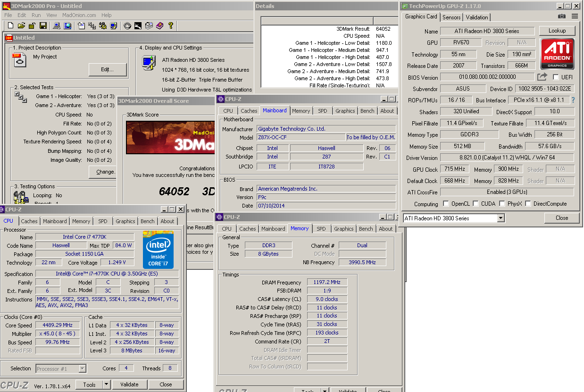Viewport: 584px width, 392px height.
Task: Click the Open project folder icon
Action: click(x=21, y=25)
